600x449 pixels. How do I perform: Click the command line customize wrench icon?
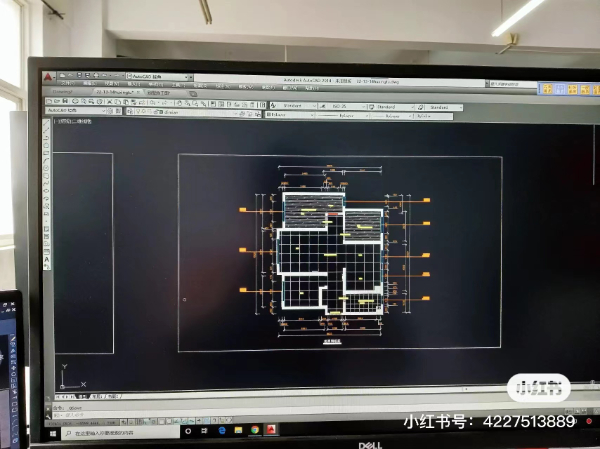point(48,416)
